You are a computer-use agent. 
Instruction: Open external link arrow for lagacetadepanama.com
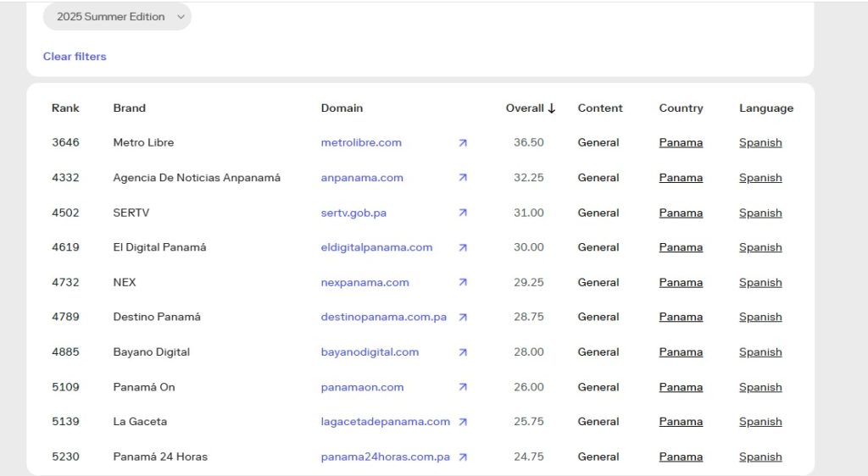point(463,422)
